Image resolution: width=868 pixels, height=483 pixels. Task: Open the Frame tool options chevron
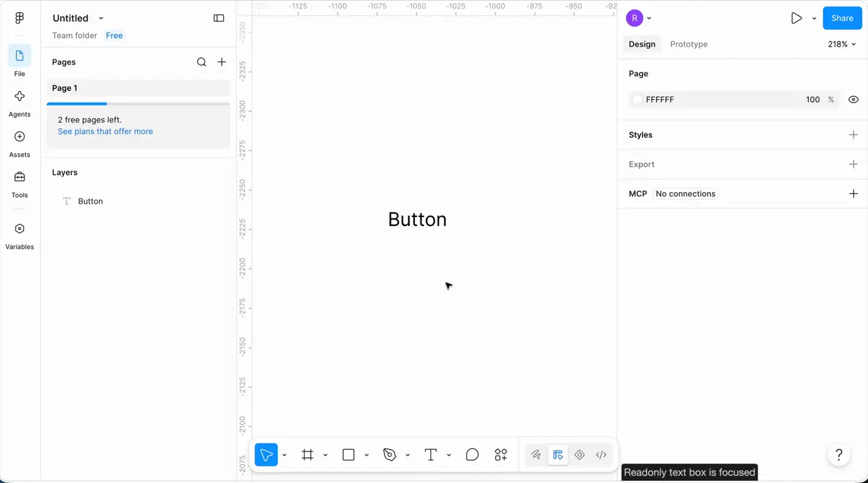click(325, 455)
